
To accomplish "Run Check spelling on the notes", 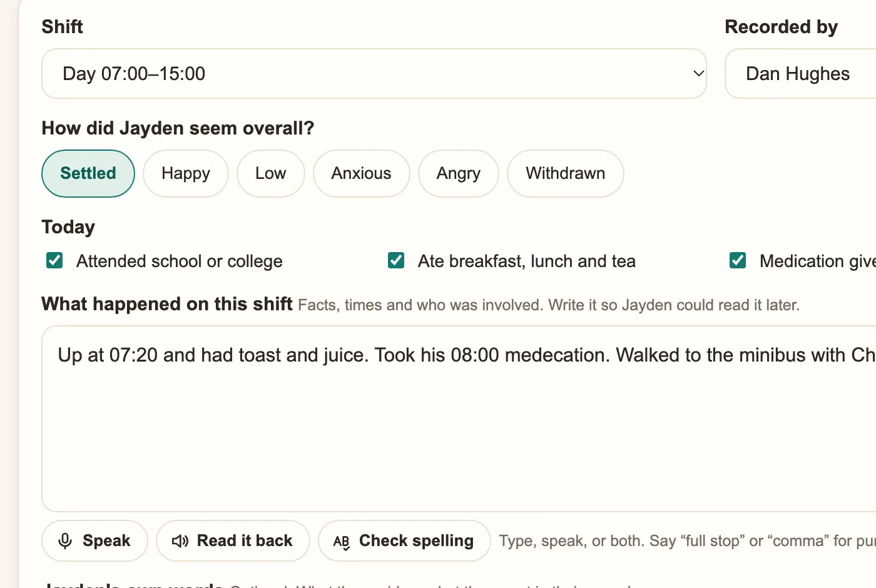I will 404,540.
